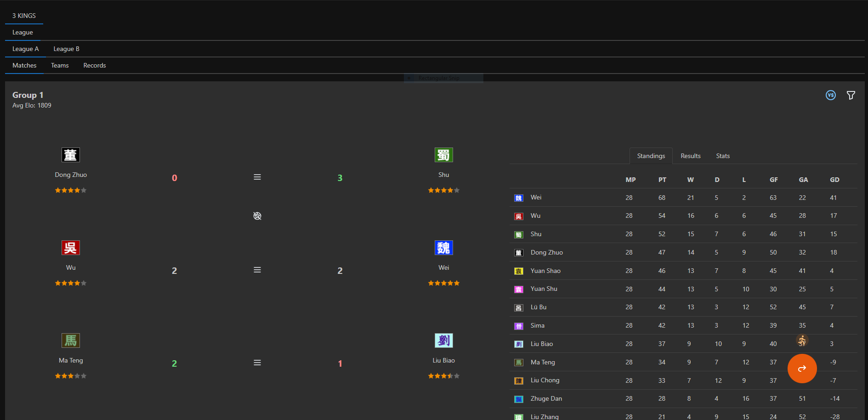Click the small running figure badge icon
Screen dimensions: 868x420
802,340
